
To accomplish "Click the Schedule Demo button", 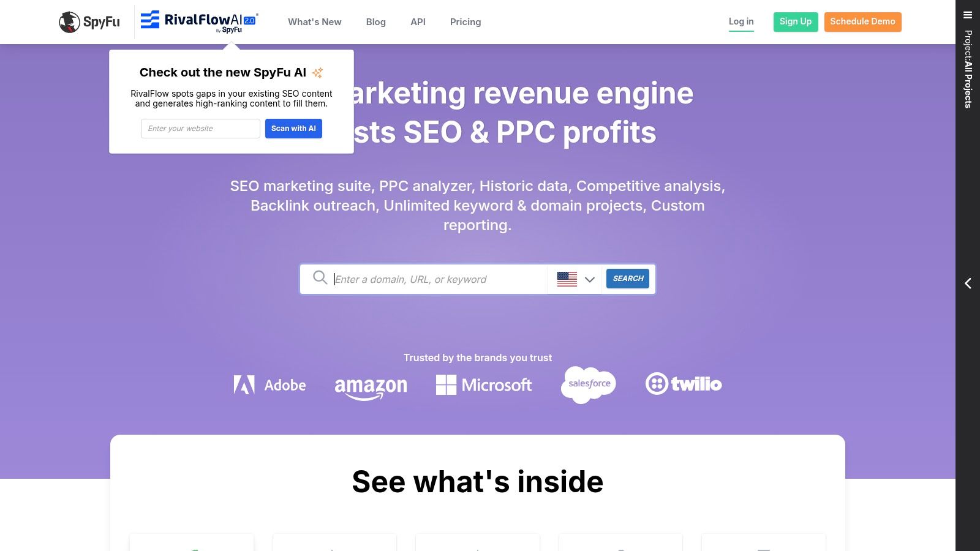I will 862,21.
